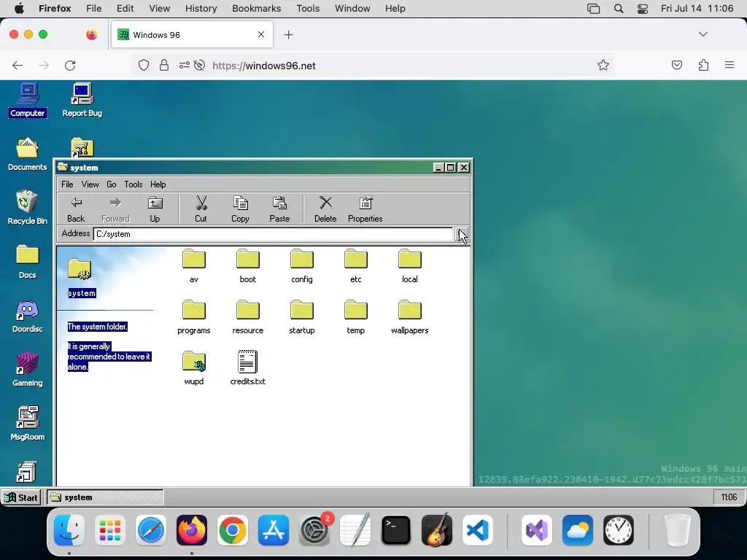Open Spotlight search in menu bar
The height and width of the screenshot is (560, 747).
click(619, 9)
